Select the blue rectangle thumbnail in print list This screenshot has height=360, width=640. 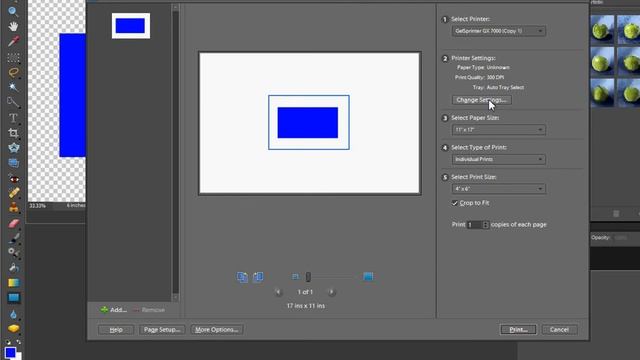click(131, 26)
